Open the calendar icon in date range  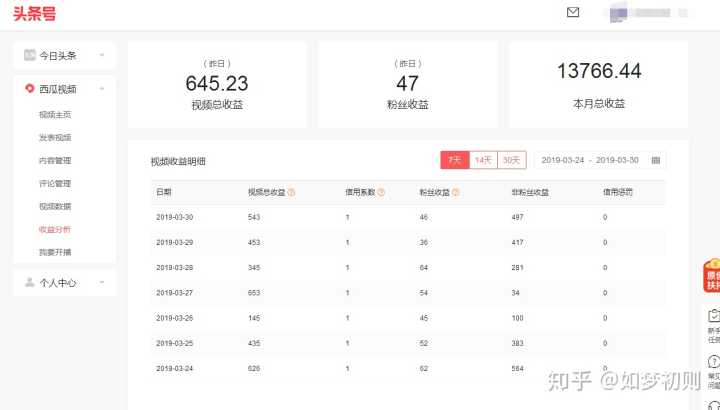tap(656, 160)
